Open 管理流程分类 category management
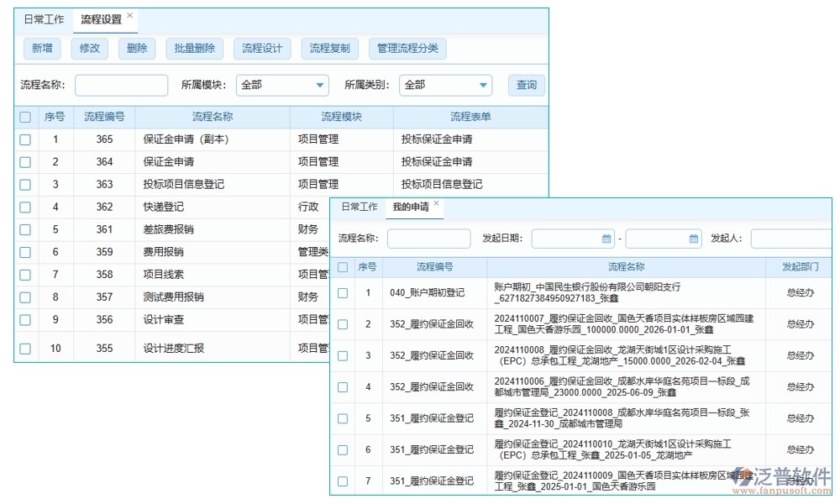This screenshot has width=840, height=504. (x=407, y=49)
